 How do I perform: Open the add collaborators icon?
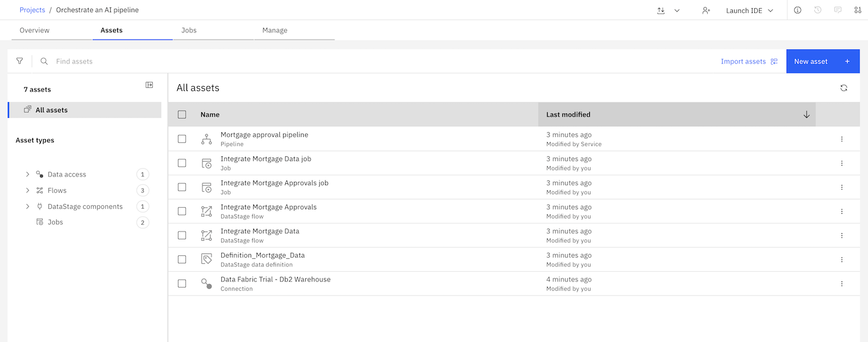[706, 10]
